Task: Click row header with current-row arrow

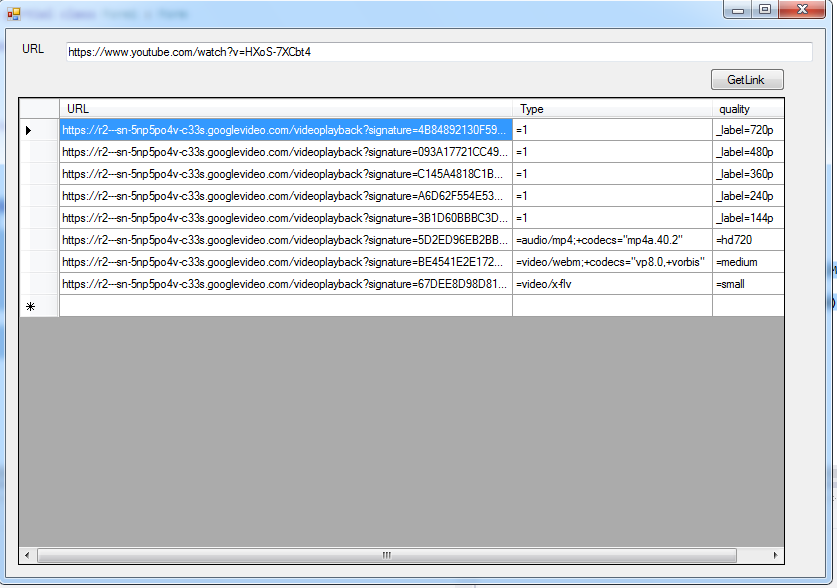Action: pos(39,130)
